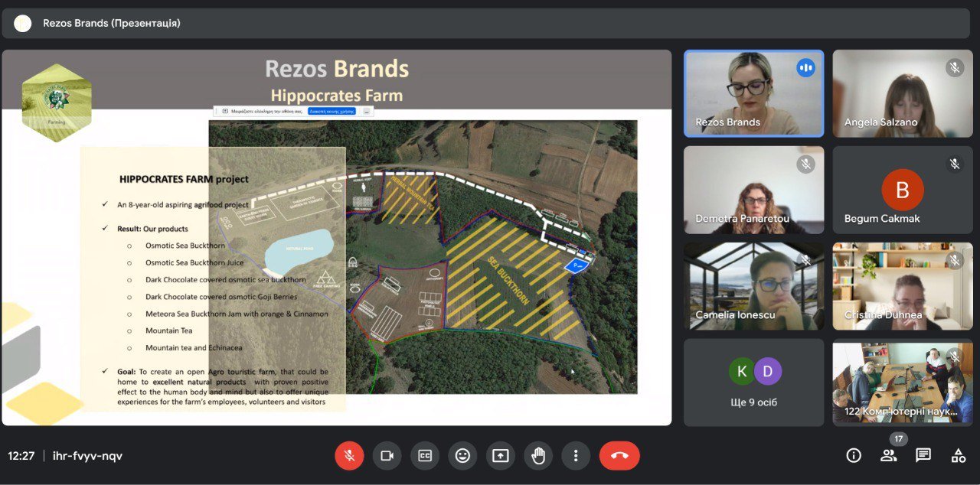980x485 pixels.
Task: Select Demetra Panaretou's video tile
Action: tap(753, 190)
